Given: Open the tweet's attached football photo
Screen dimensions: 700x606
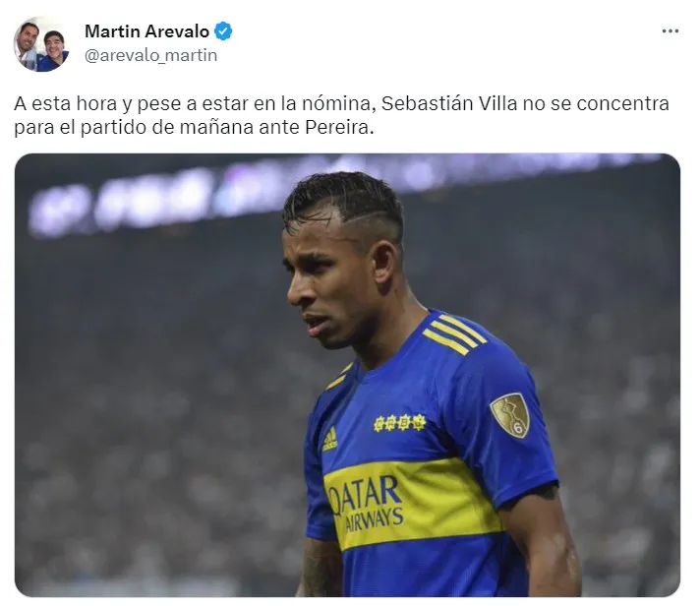Looking at the screenshot, I should click(x=347, y=375).
